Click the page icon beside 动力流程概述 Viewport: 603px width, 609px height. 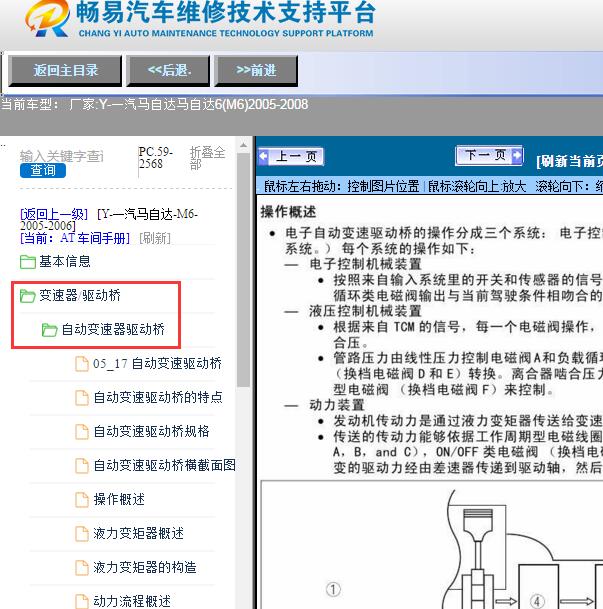pyautogui.click(x=82, y=601)
